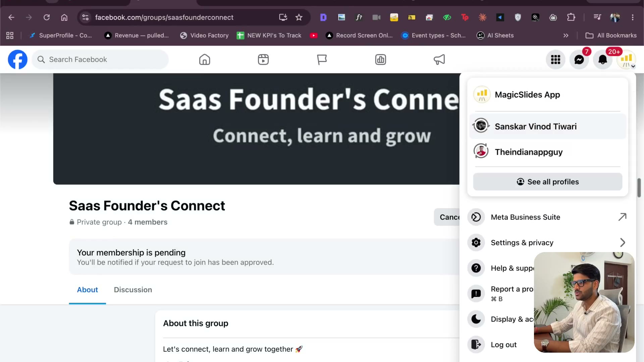Open the orange starburst extension
644x362 pixels.
coord(482,17)
